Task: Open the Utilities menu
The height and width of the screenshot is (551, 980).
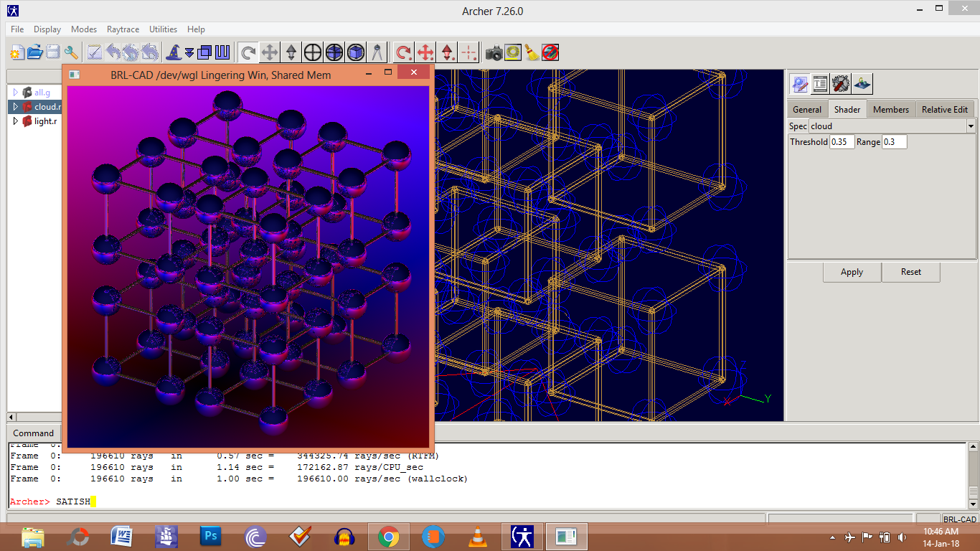Action: (163, 29)
